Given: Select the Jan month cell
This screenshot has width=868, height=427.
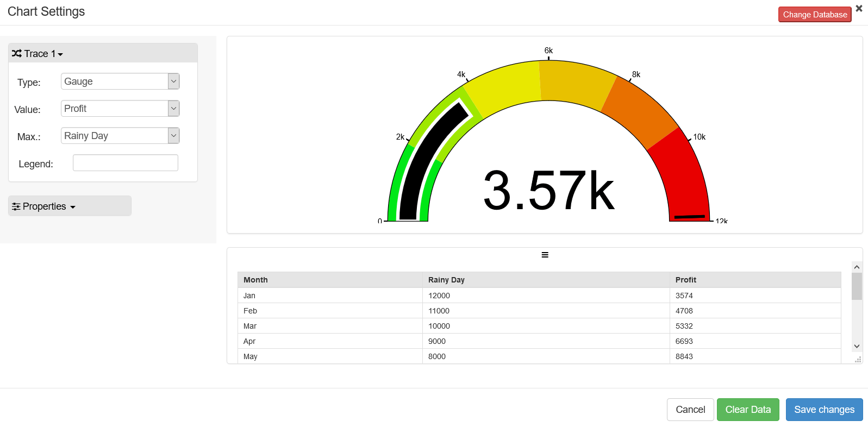Looking at the screenshot, I should pyautogui.click(x=330, y=296).
